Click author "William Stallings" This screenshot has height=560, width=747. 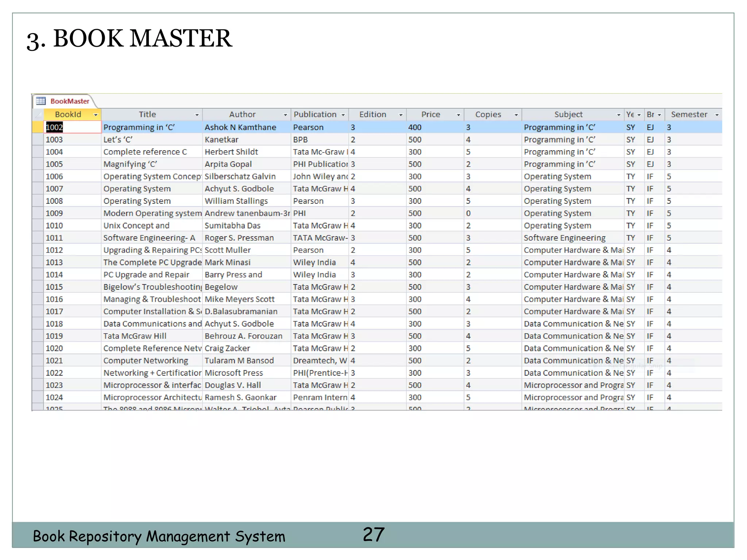coord(236,201)
